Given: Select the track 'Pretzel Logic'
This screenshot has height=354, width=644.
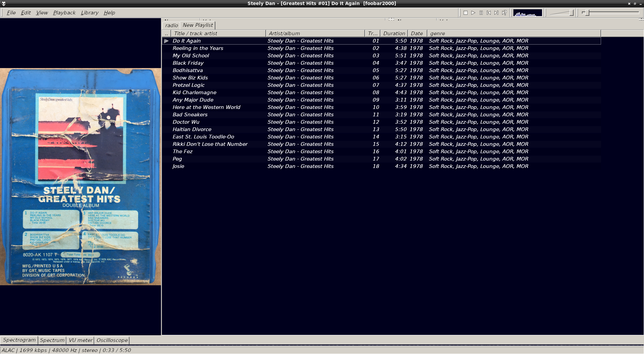Looking at the screenshot, I should [x=381, y=85].
